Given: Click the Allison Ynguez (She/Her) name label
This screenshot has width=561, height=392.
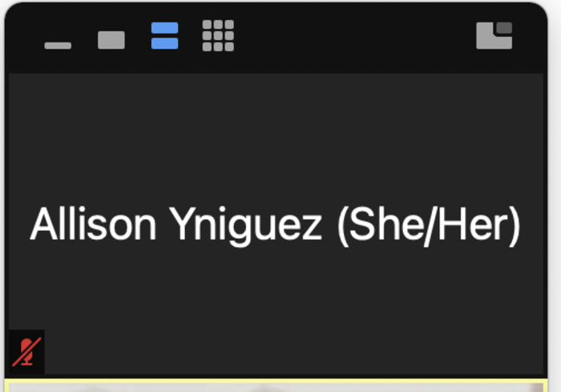Looking at the screenshot, I should [x=276, y=225].
